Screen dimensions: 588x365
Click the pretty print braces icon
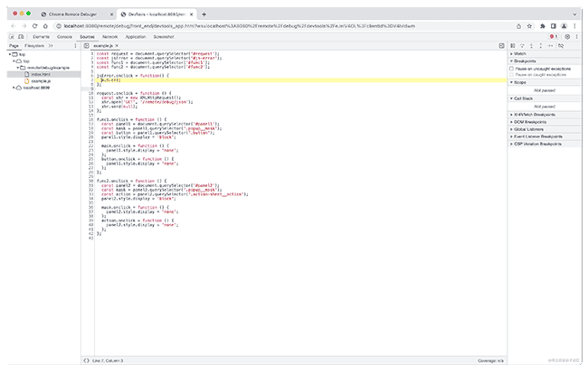click(86, 360)
